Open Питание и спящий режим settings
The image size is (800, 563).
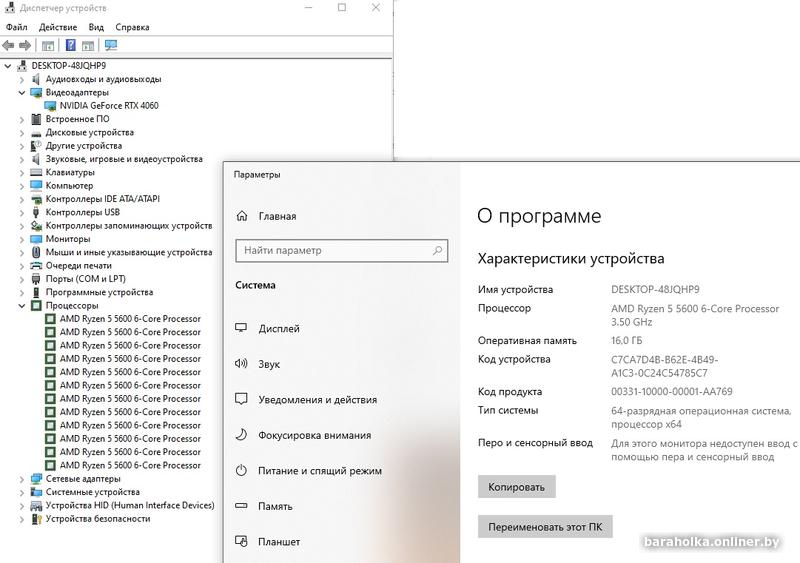320,471
